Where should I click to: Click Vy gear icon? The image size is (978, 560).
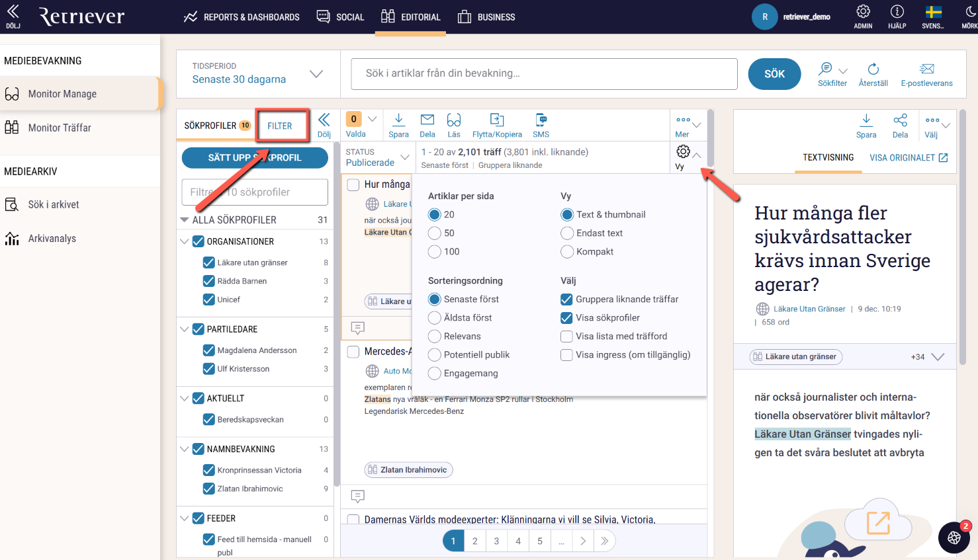point(684,151)
